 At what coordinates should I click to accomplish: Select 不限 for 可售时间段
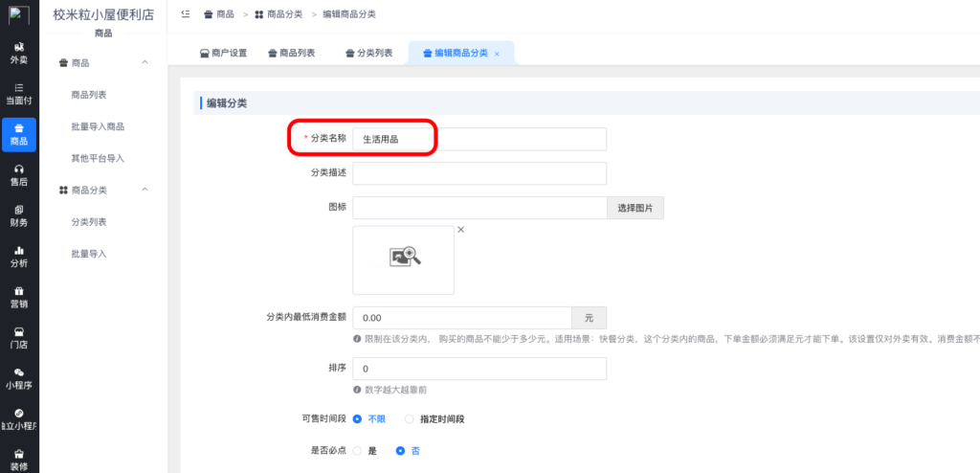tap(369, 419)
